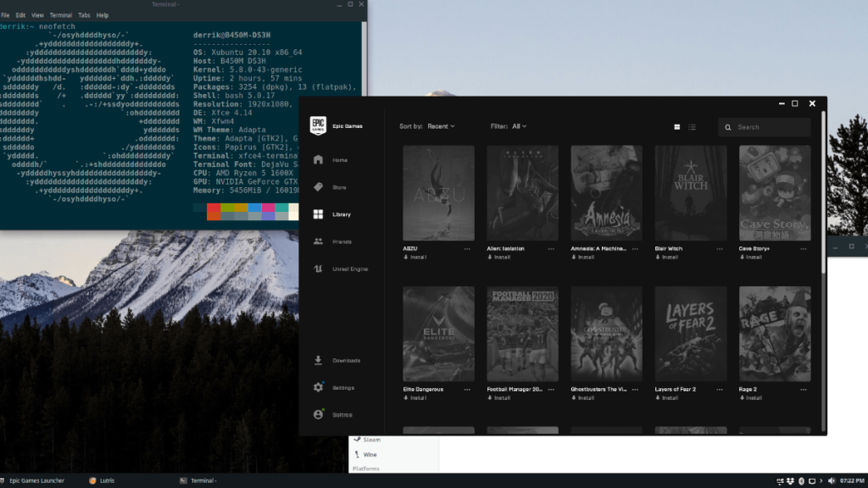Click the library search field

[763, 126]
